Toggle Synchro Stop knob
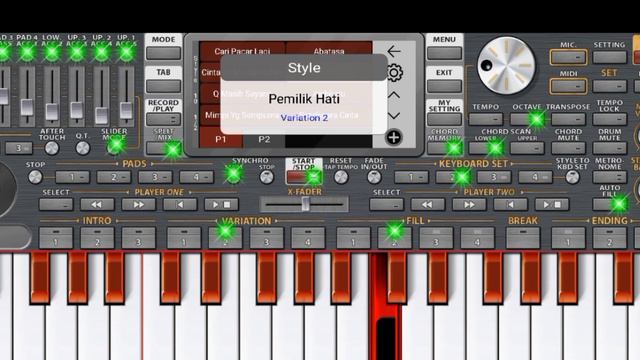The height and width of the screenshot is (360, 640). tap(267, 177)
